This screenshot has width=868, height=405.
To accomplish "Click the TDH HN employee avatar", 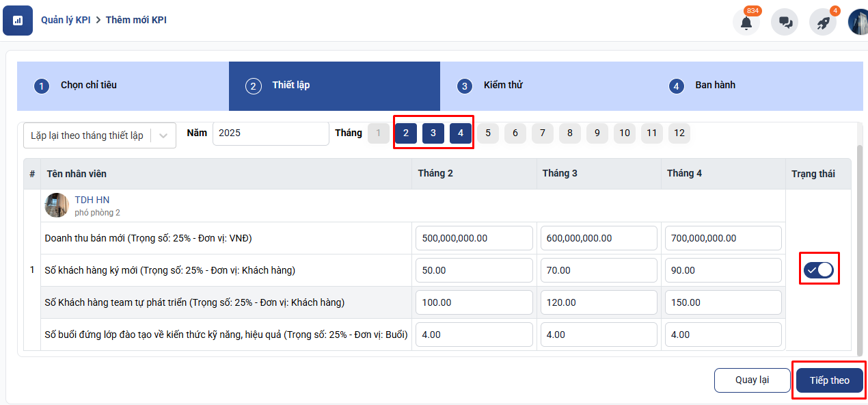I will coord(57,205).
